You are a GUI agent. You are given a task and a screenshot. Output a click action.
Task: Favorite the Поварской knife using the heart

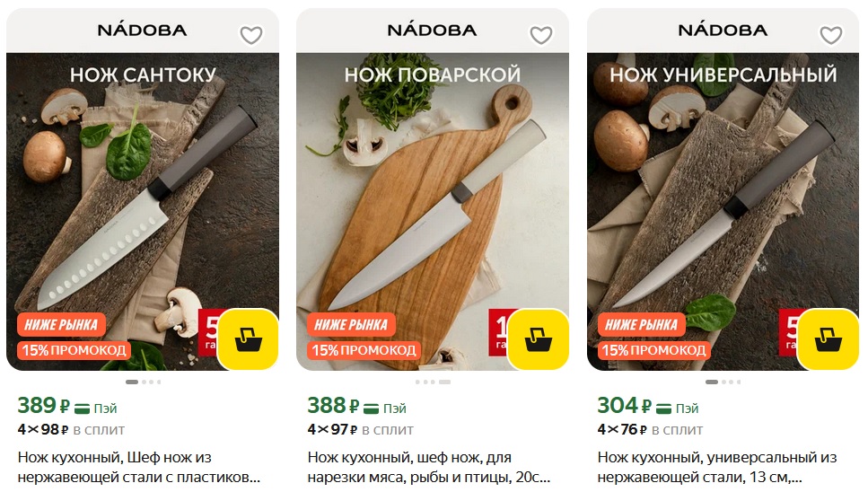541,35
